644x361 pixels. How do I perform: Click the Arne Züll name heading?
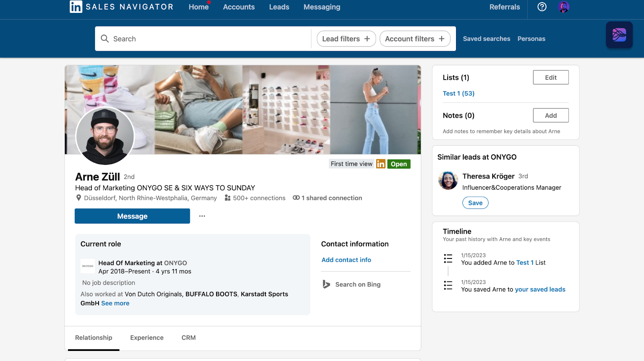coord(98,177)
